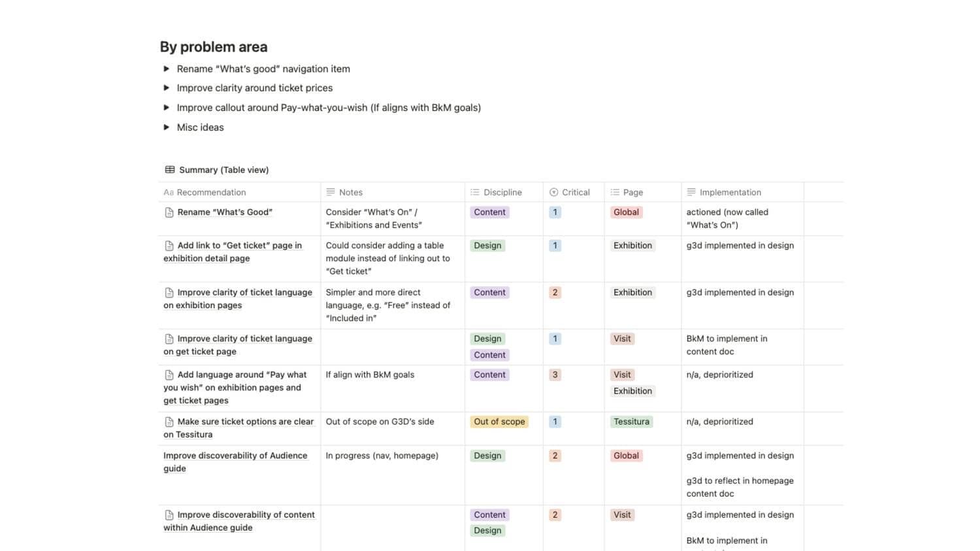Click the Discipline column list icon
Screen dimensions: 980x551
coord(475,193)
